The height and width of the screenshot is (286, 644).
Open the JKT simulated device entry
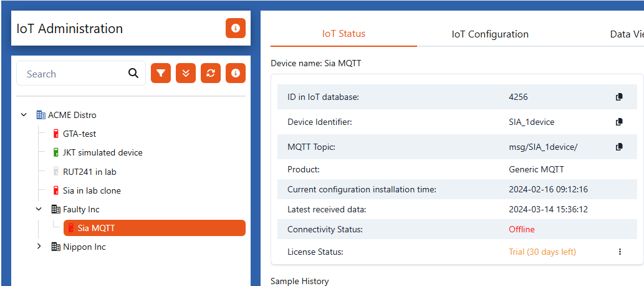[x=102, y=152]
